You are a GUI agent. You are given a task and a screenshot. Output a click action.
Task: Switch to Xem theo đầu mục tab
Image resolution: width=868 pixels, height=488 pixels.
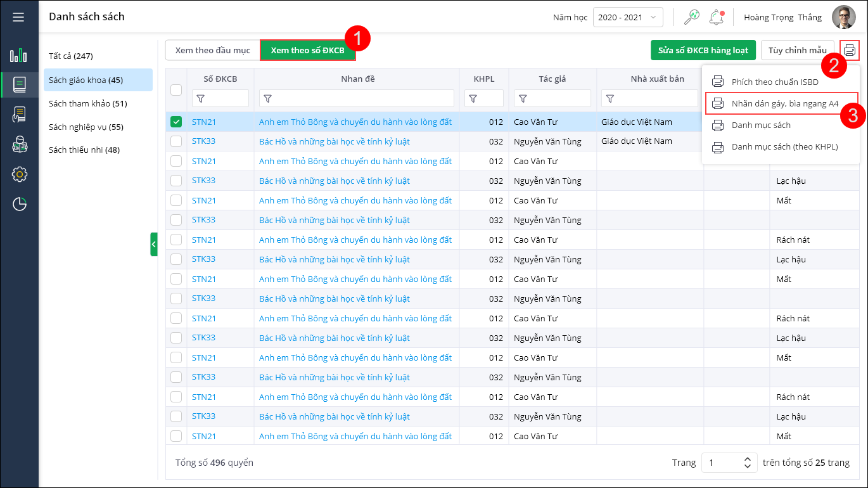[x=212, y=50]
